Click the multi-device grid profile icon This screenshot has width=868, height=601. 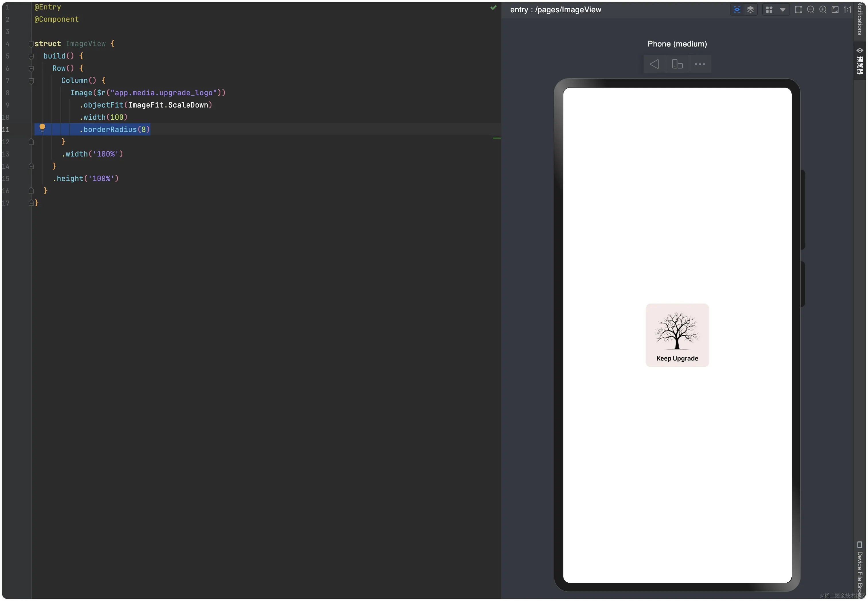(x=769, y=10)
